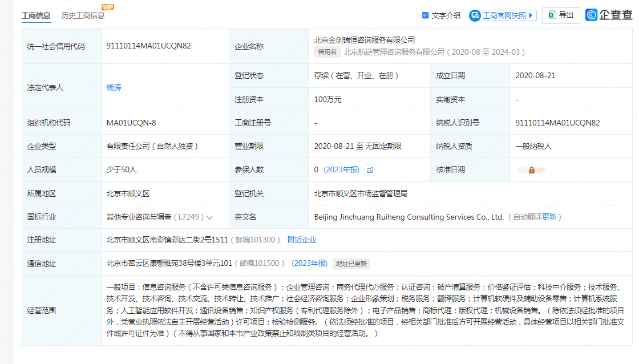Click the VIP lock icon in 核准日期 row
This screenshot has width=639, height=364.
[531, 171]
